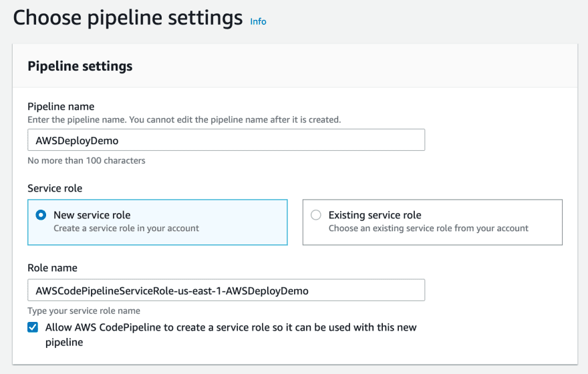Click the Pipeline name field containing AWSDeployDemo
The width and height of the screenshot is (588, 374).
pos(226,140)
